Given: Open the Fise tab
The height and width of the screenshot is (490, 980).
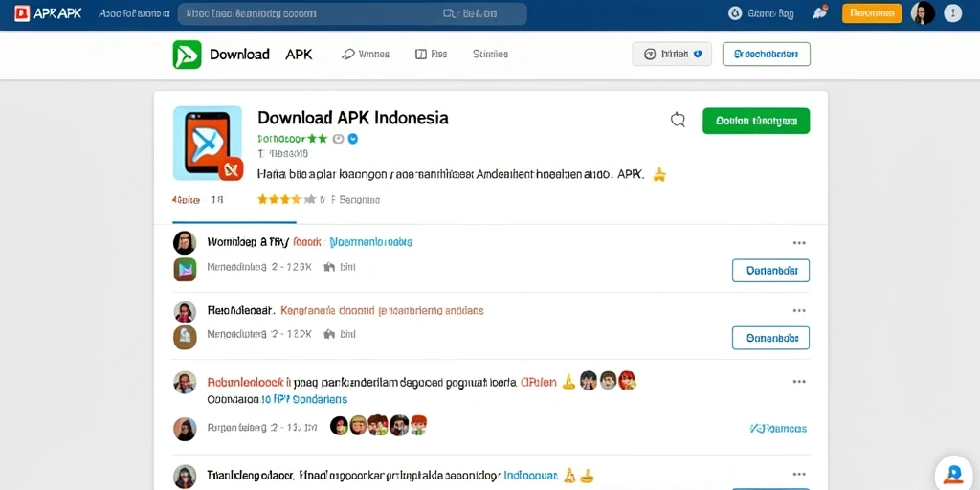Looking at the screenshot, I should point(432,55).
